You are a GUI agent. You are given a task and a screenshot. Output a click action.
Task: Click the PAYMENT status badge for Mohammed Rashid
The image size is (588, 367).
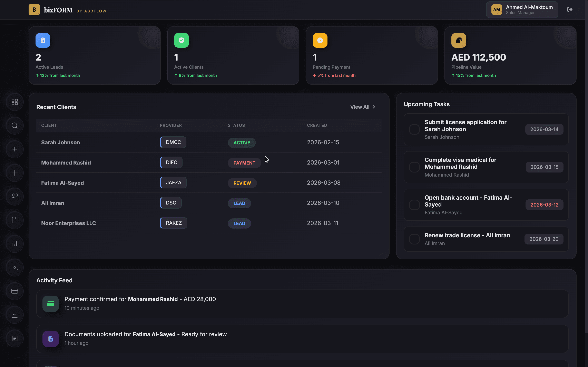244,163
